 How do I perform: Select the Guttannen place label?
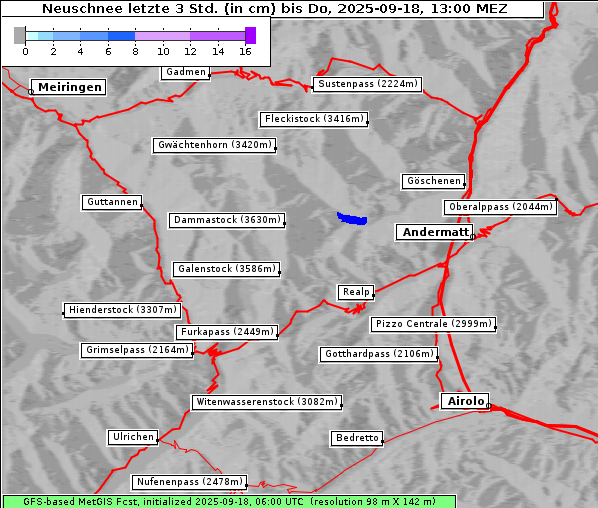tap(112, 202)
